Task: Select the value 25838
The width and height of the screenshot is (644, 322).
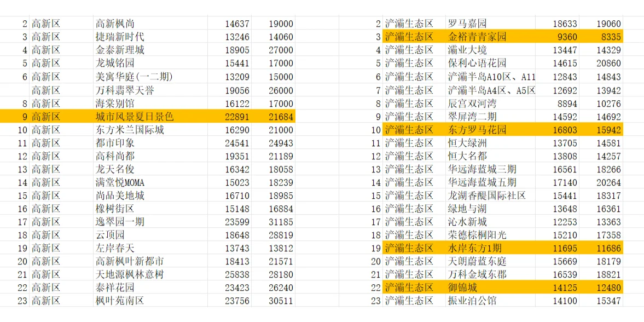Action: click(x=237, y=274)
